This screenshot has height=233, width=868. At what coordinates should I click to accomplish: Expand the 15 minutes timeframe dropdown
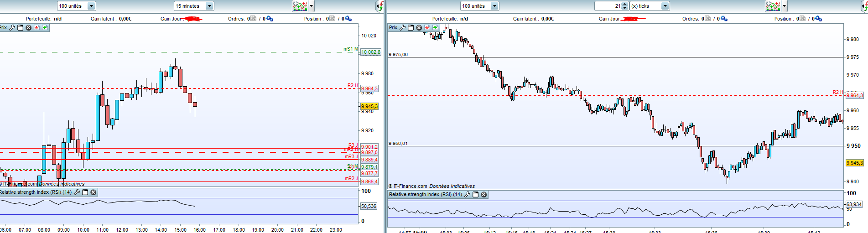pyautogui.click(x=209, y=6)
